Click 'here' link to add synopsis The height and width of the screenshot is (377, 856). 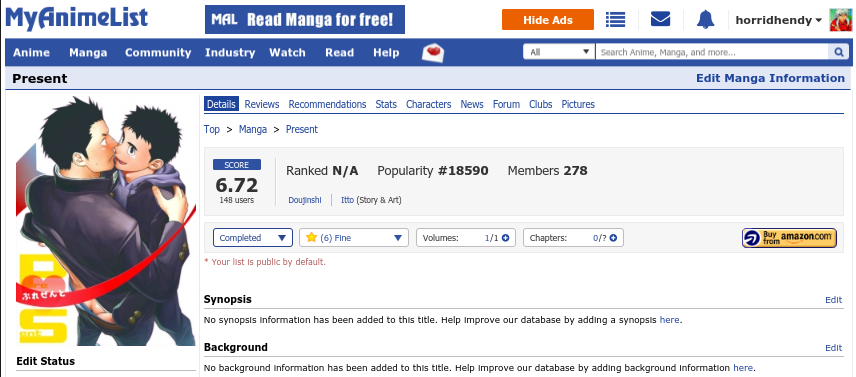coord(669,320)
